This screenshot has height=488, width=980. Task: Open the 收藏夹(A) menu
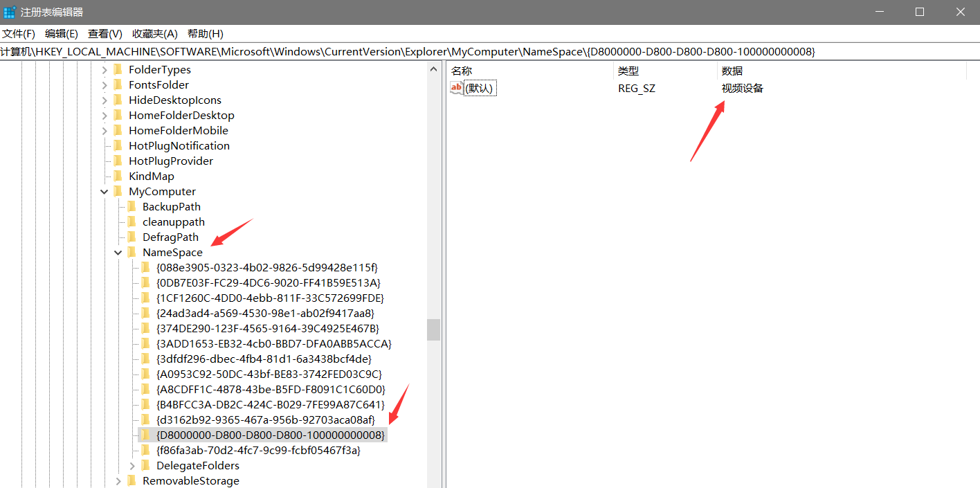coord(155,34)
